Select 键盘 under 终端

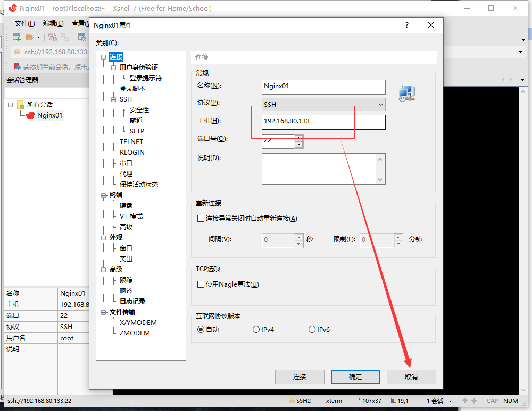pos(126,206)
